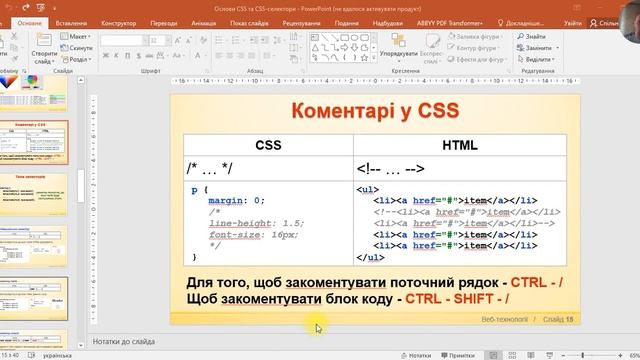
Task: Click the bulleted list icon
Action: [x=220, y=40]
